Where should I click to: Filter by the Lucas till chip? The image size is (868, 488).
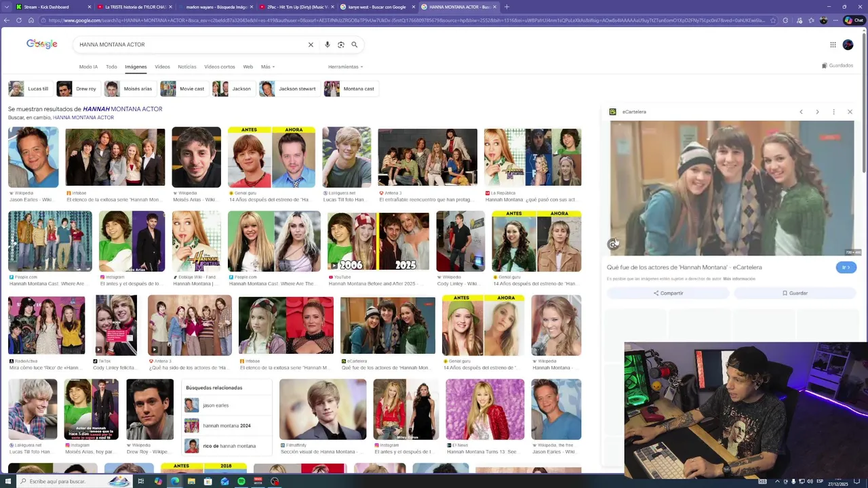pos(29,89)
